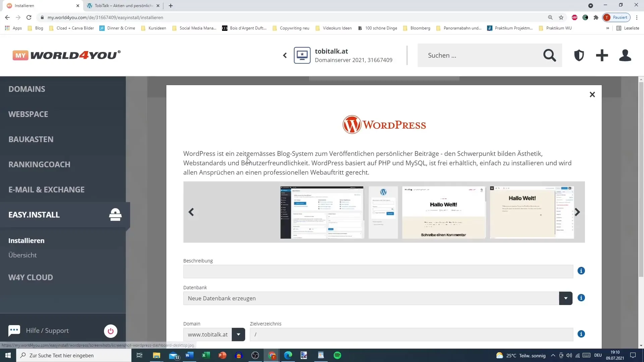The image size is (644, 362).
Task: Click the domainserver monitor icon
Action: (302, 55)
